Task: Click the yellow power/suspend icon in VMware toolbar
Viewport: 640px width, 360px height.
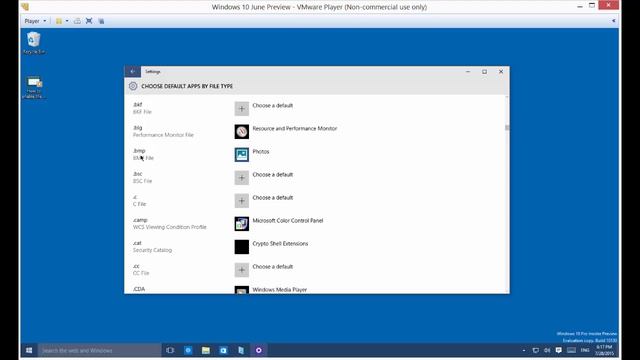Action: [59, 21]
